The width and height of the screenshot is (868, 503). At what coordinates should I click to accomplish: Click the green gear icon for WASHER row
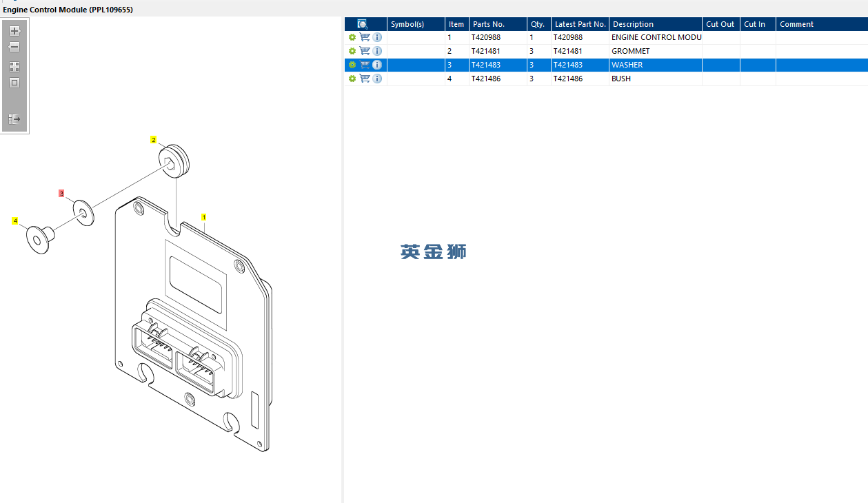352,65
